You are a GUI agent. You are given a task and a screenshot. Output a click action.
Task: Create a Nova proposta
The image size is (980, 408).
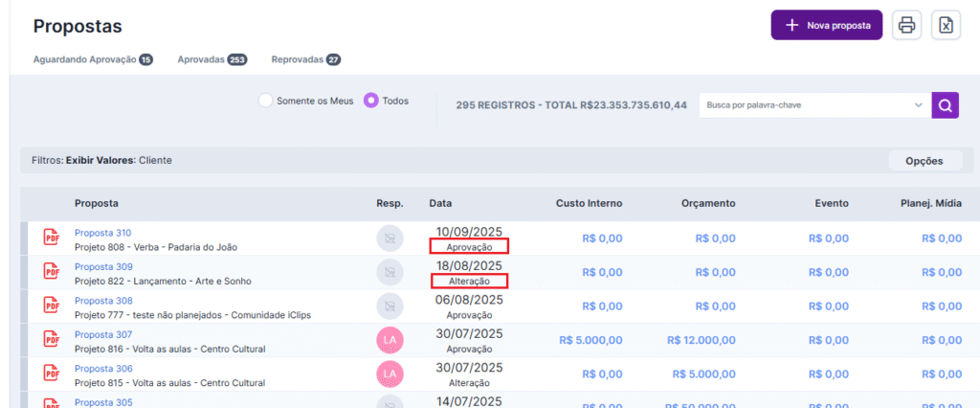(826, 26)
